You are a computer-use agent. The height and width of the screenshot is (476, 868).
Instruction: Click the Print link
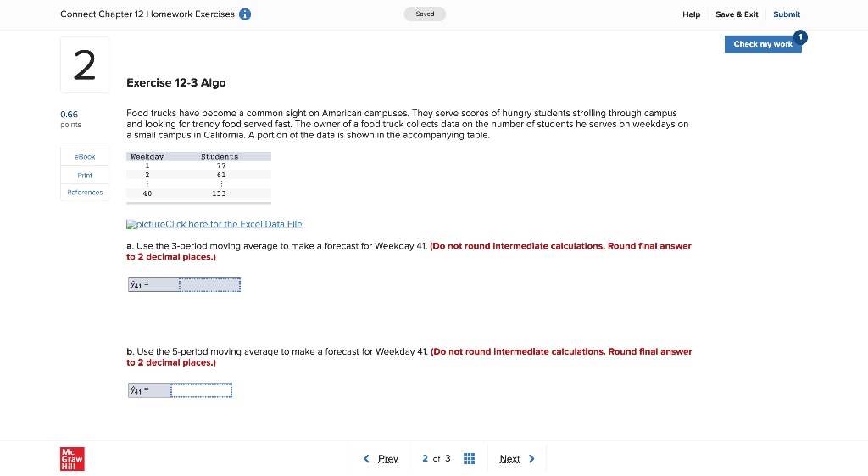[x=85, y=175]
